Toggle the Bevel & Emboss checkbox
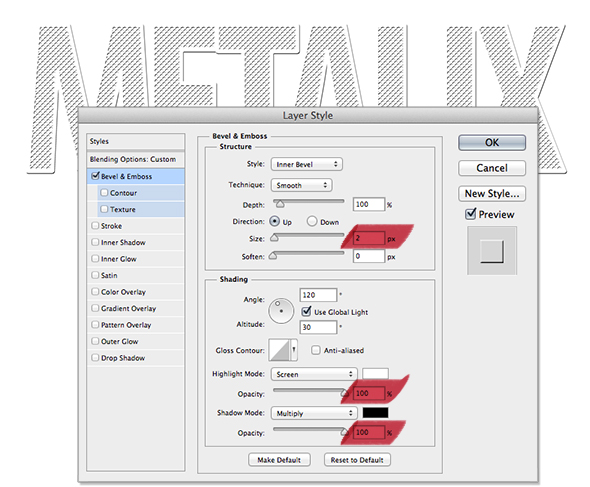Image resolution: width=590 pixels, height=487 pixels. point(96,176)
